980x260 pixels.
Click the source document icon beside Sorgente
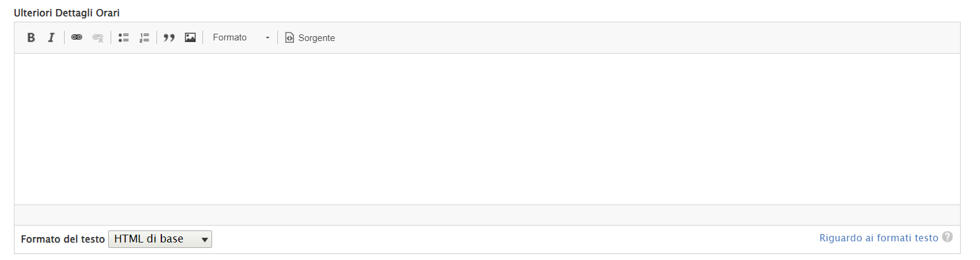[289, 37]
